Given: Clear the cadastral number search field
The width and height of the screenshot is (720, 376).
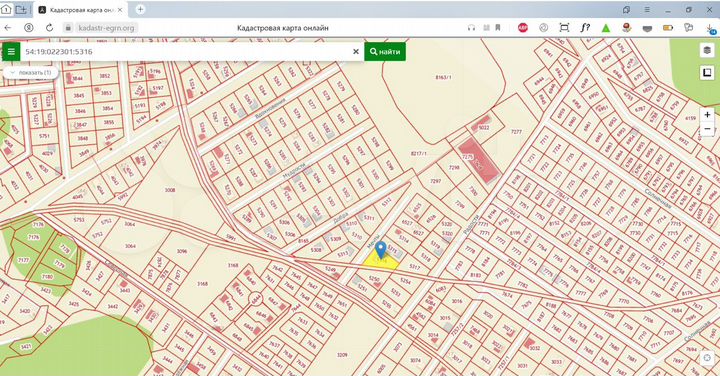Looking at the screenshot, I should coord(355,51).
